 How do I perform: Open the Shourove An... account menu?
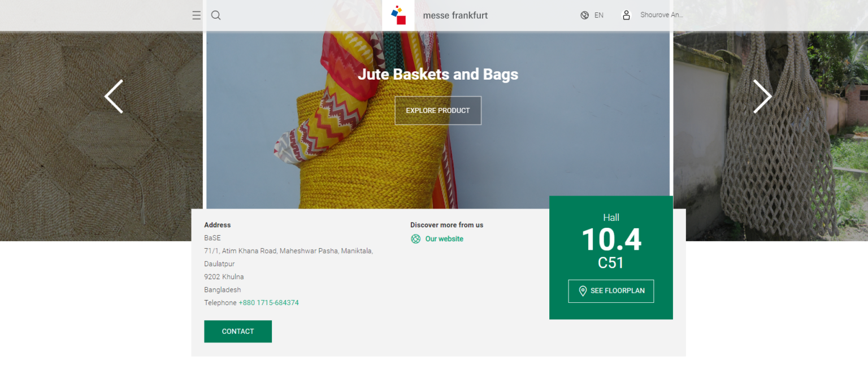pos(661,15)
